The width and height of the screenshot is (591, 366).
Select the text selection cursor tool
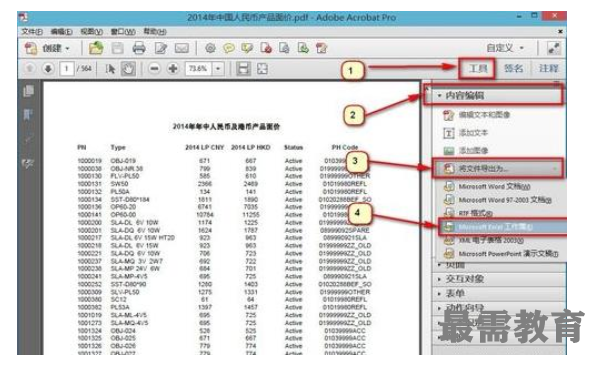click(110, 69)
